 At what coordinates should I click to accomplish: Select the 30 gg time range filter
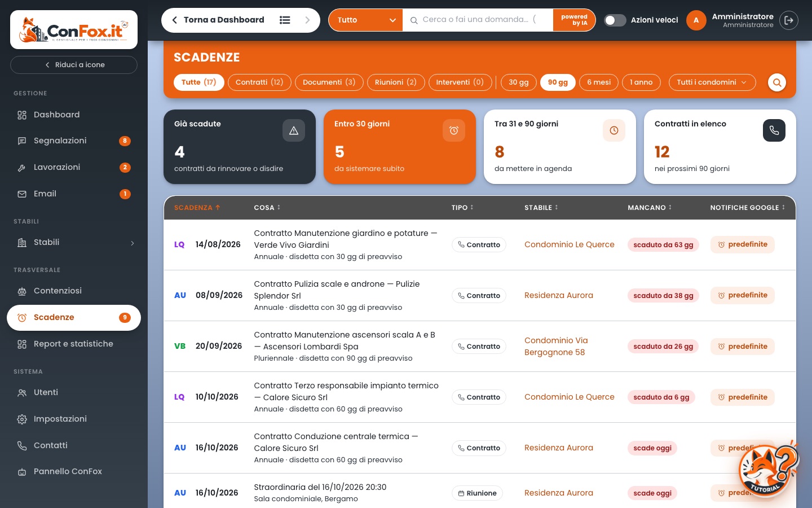[519, 82]
